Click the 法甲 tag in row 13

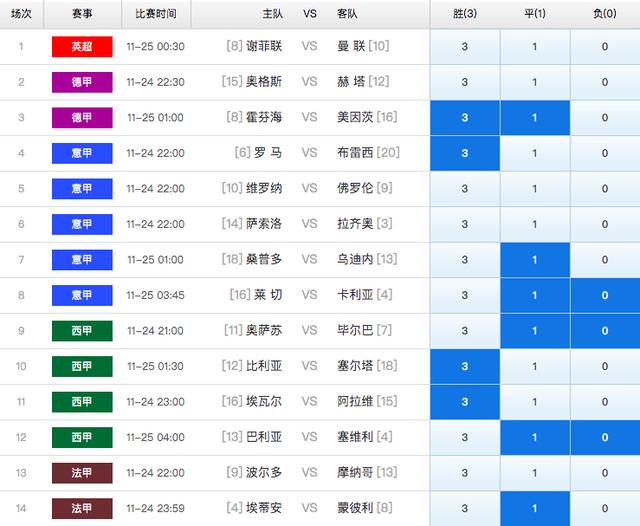click(x=82, y=473)
